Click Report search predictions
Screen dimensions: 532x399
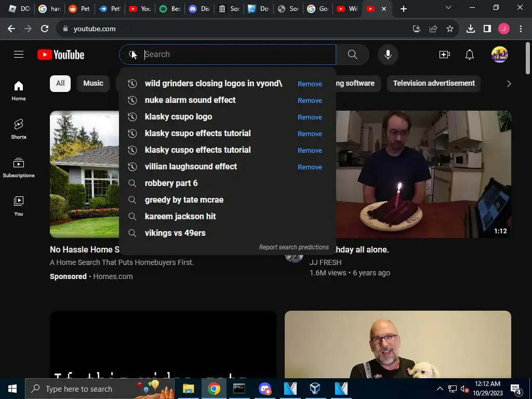tap(294, 247)
